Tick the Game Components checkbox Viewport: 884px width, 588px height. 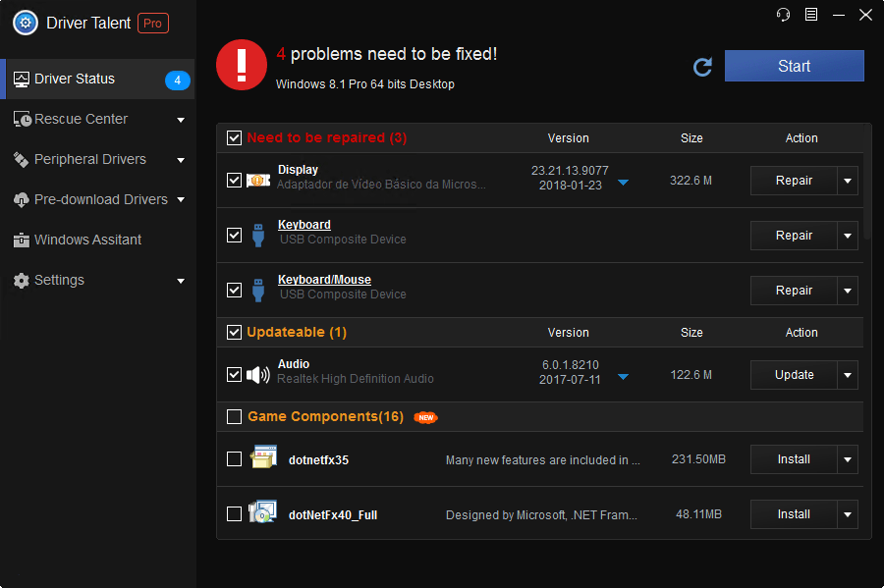(x=234, y=417)
